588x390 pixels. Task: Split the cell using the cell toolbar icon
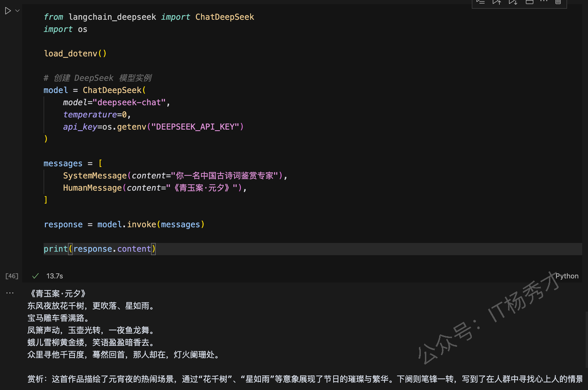click(x=529, y=2)
